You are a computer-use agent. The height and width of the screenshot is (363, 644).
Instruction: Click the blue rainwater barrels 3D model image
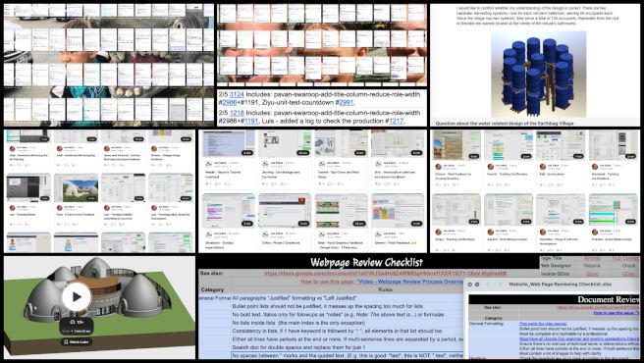point(538,74)
